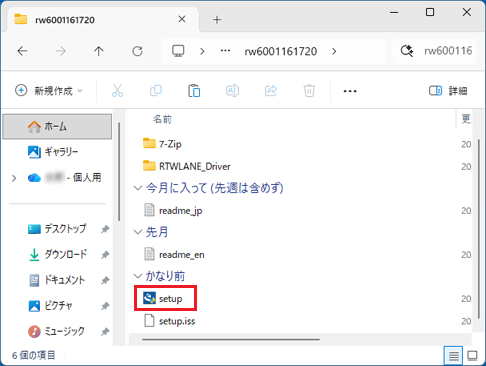Open ミュージック quick access folder

click(x=56, y=331)
